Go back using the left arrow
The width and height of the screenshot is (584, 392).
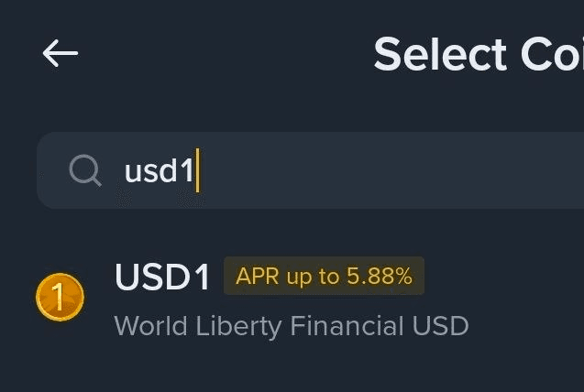coord(61,54)
